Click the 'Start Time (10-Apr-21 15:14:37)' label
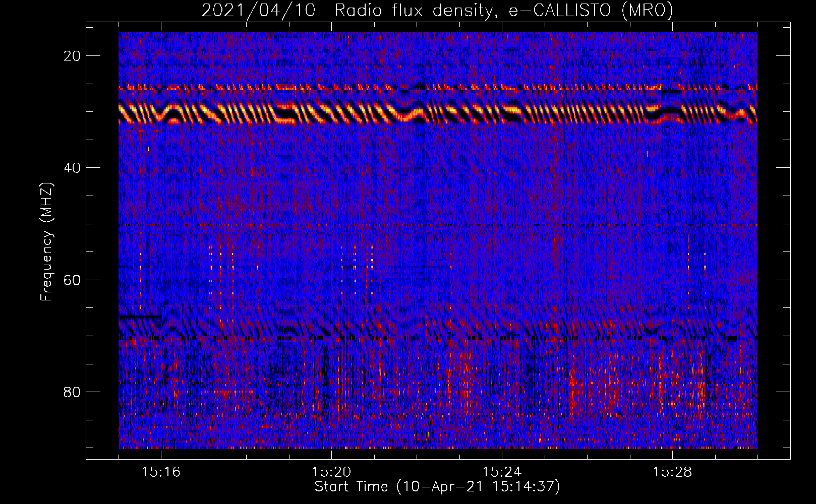816x504 pixels. coord(437,487)
